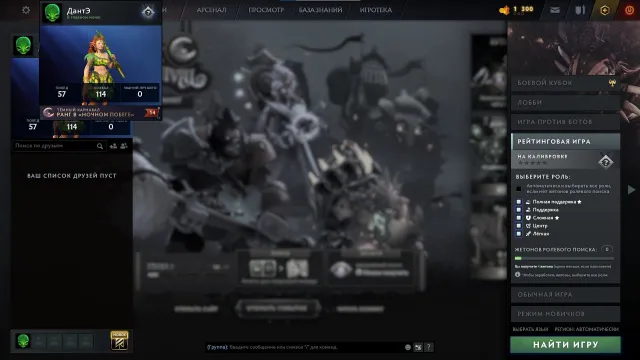Image resolution: width=640 pixels, height=360 pixels.
Task: Click the 114 stat in profile popup
Action: tap(101, 93)
